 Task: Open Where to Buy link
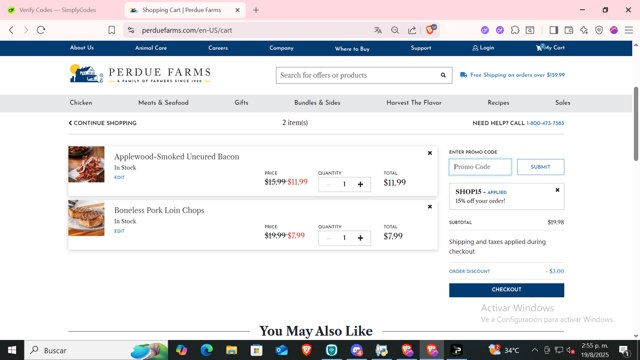[352, 49]
